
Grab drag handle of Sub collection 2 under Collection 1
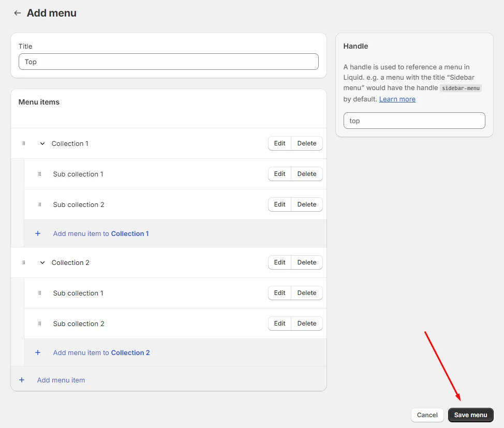(x=40, y=204)
